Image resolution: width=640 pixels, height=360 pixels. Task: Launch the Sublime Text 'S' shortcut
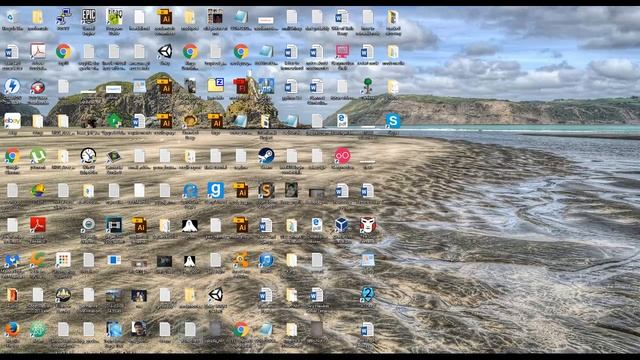[x=266, y=190]
